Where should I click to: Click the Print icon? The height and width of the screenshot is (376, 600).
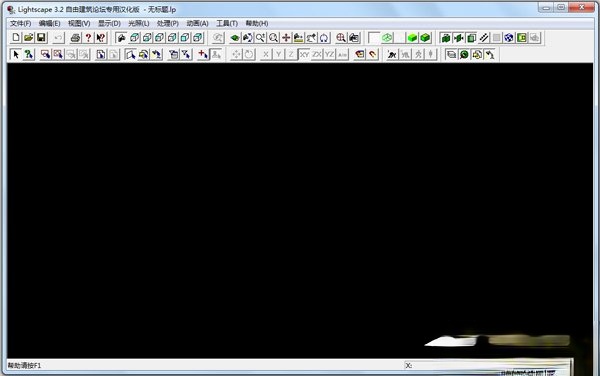(75, 38)
